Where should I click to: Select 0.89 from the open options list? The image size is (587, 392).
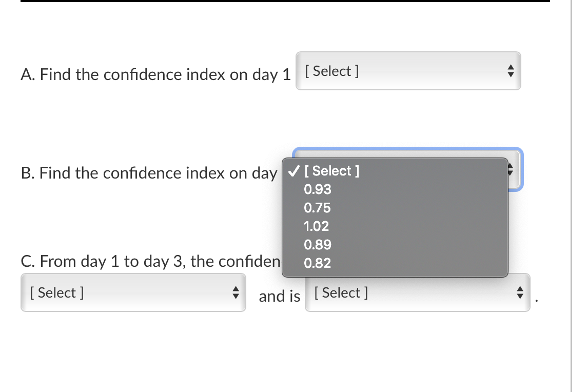[x=317, y=245]
